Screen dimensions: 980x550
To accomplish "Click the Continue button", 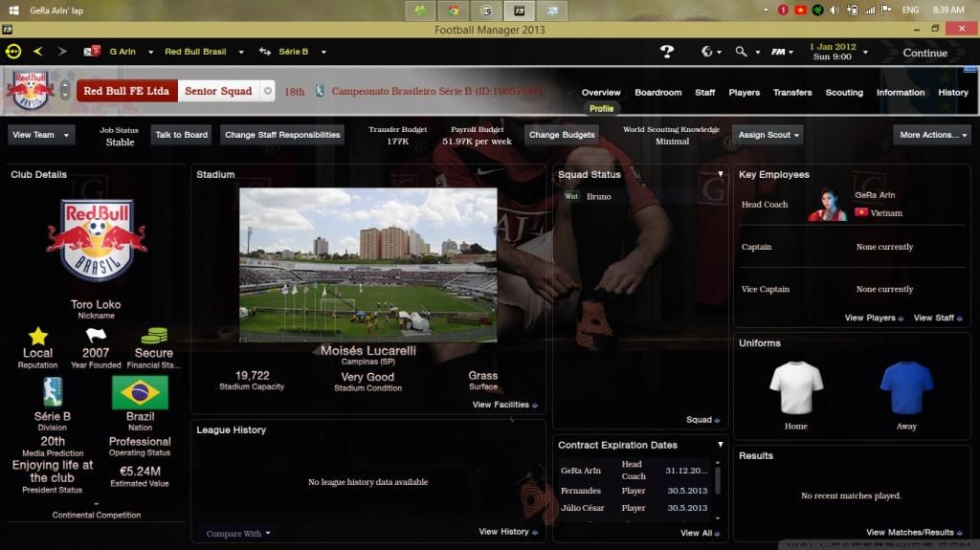I will click(925, 54).
